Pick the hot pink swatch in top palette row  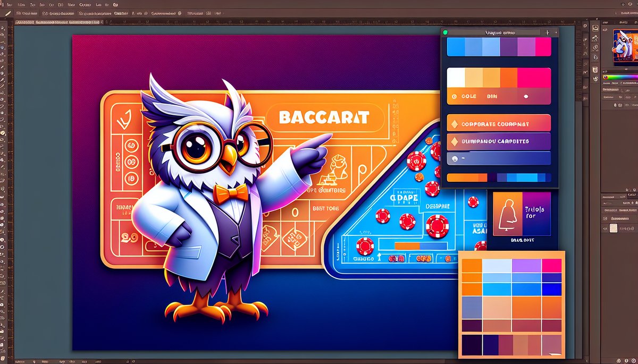543,47
